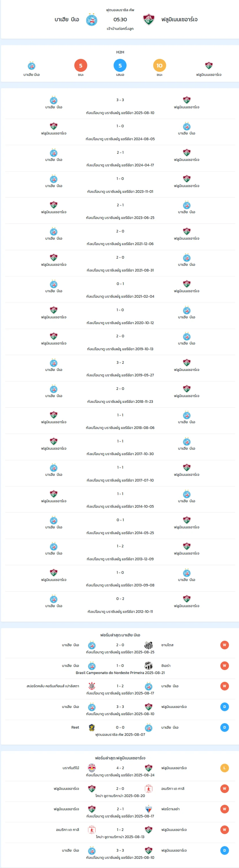Click the D badge for Reet 0-0 match
Viewport: 239px width, 868px height.
point(224,727)
